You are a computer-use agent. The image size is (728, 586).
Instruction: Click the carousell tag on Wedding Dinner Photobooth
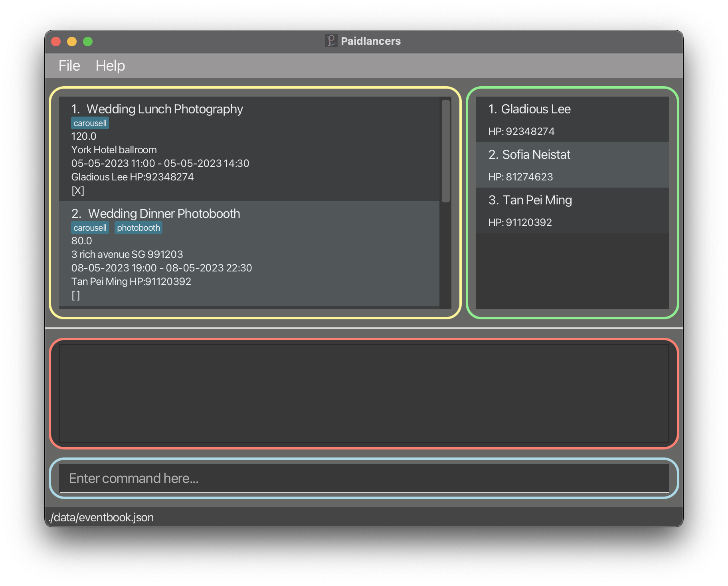point(90,228)
